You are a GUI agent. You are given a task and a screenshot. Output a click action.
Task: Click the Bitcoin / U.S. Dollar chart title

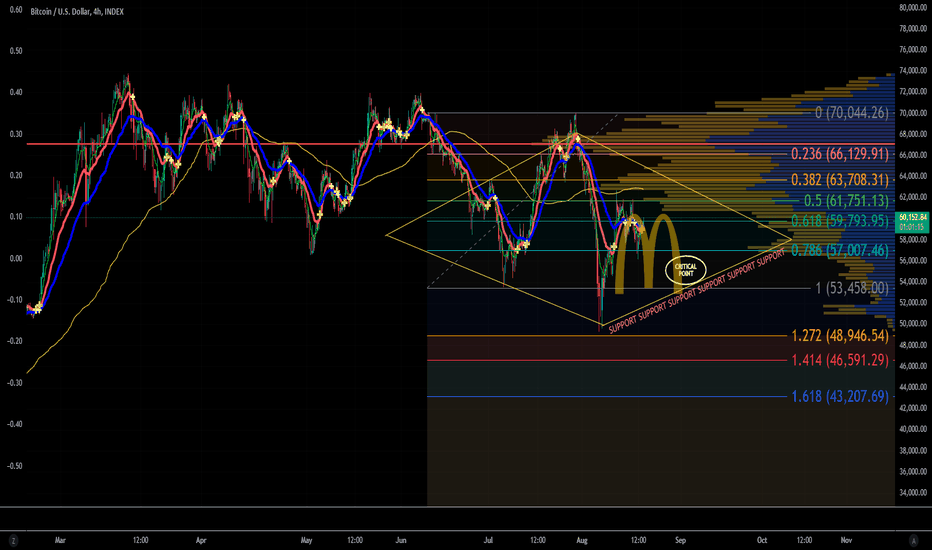[77, 11]
